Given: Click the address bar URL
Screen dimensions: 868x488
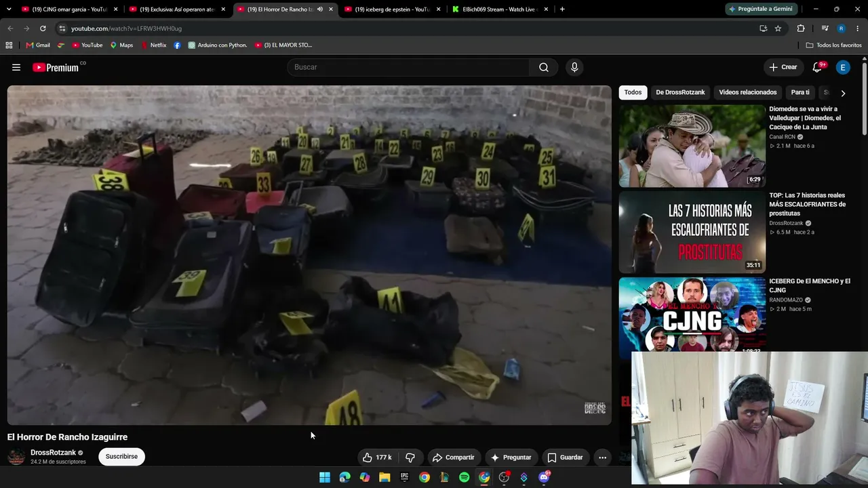Looking at the screenshot, I should coord(127,28).
